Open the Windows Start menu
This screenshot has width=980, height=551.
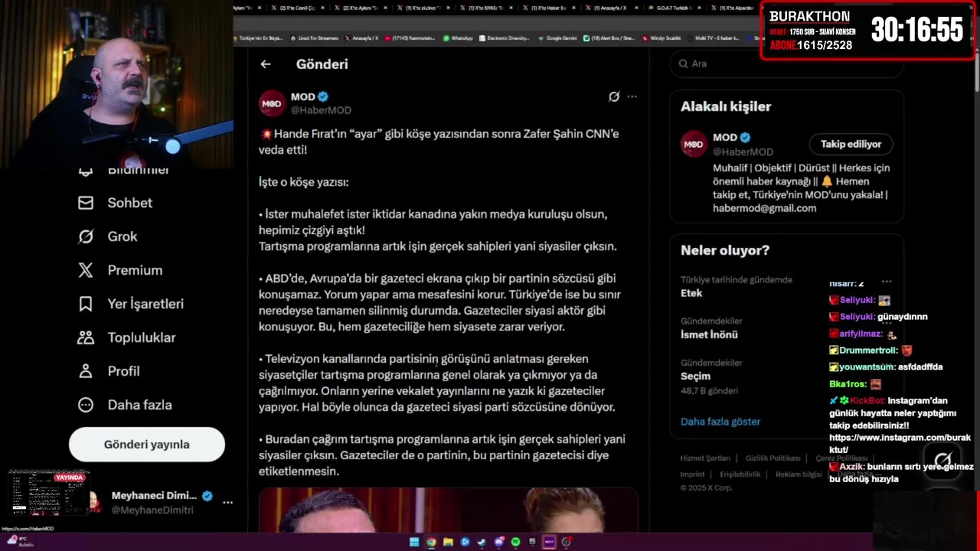point(414,542)
